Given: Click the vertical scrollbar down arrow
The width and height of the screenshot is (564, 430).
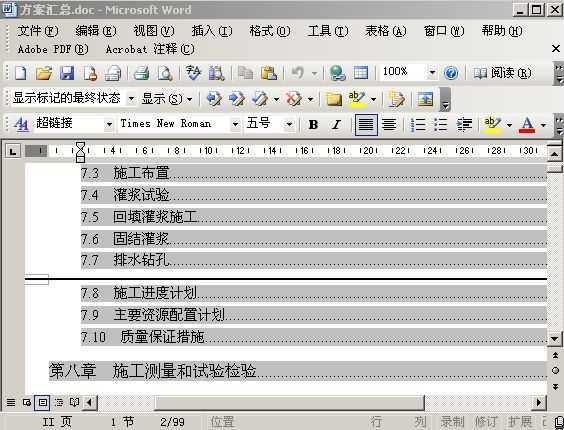Looking at the screenshot, I should [554, 339].
